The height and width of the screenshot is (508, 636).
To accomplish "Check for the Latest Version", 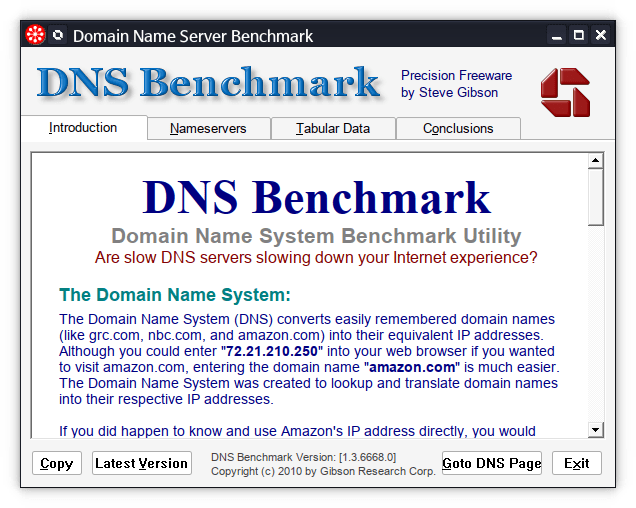I will 142,463.
